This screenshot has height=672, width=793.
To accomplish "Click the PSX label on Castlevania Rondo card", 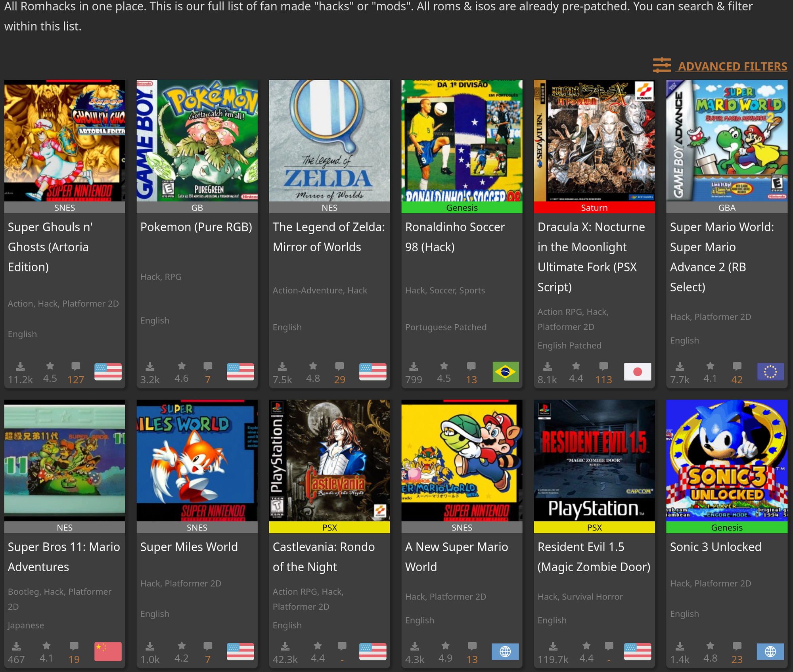I will tap(329, 527).
